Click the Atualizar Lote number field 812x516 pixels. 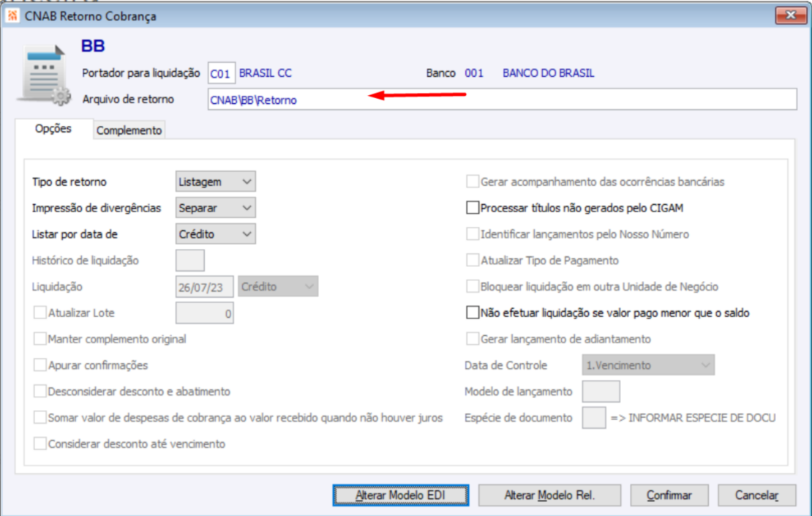205,313
